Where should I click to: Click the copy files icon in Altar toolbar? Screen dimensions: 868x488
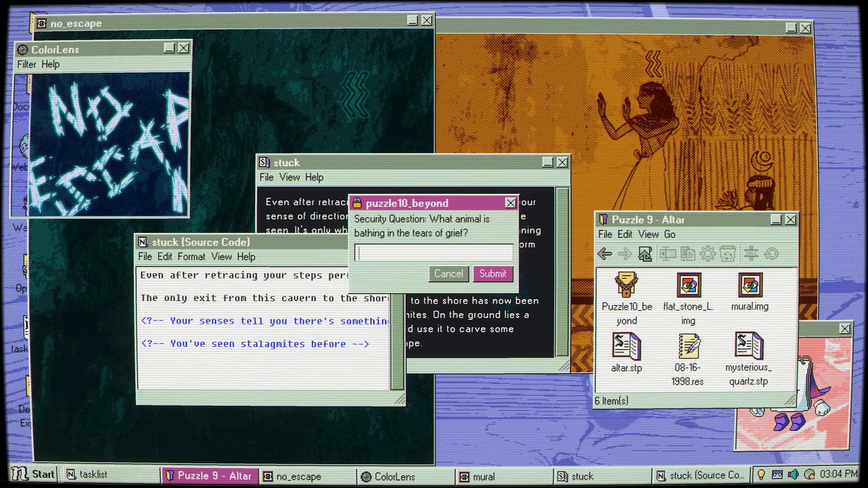point(688,254)
